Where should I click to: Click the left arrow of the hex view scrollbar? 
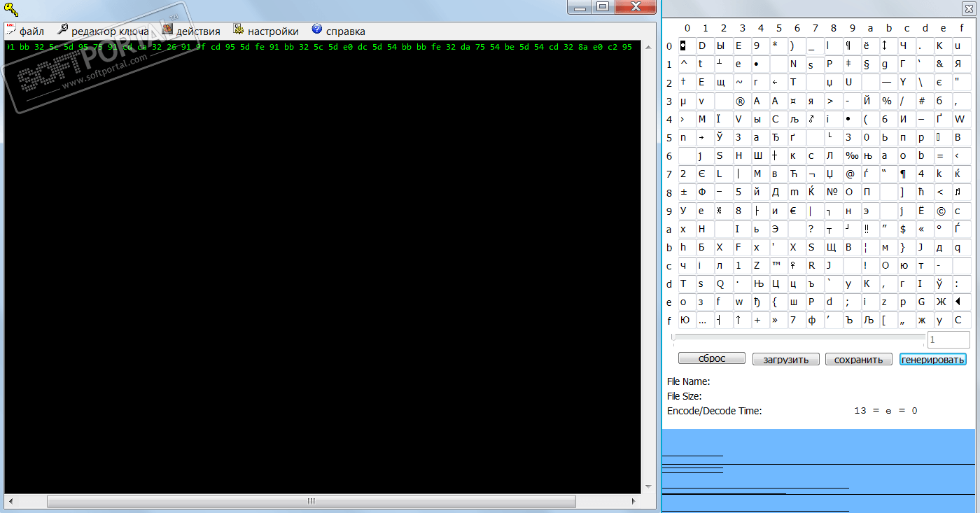pos(10,501)
